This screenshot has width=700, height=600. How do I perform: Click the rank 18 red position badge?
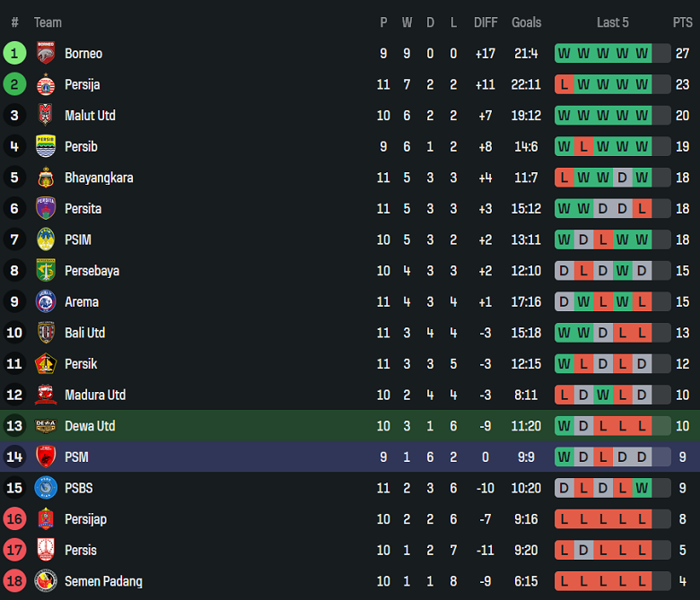coord(14,581)
